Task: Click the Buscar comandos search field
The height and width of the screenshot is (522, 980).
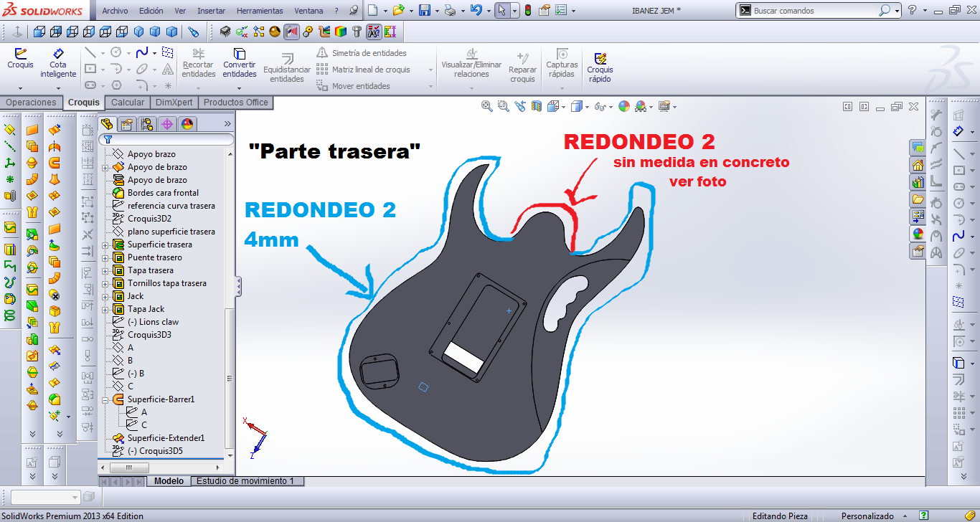Action: 816,11
